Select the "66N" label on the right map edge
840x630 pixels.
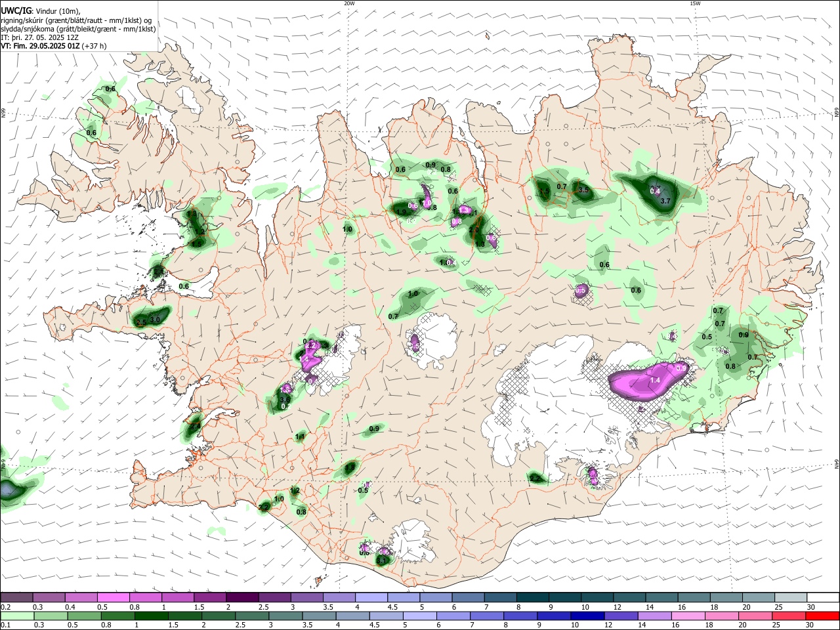[x=837, y=114]
